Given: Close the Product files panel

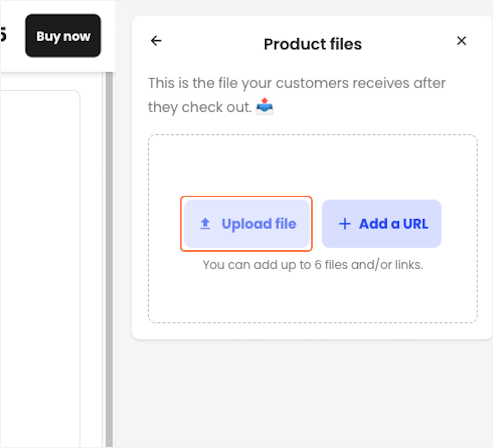Looking at the screenshot, I should pyautogui.click(x=461, y=41).
